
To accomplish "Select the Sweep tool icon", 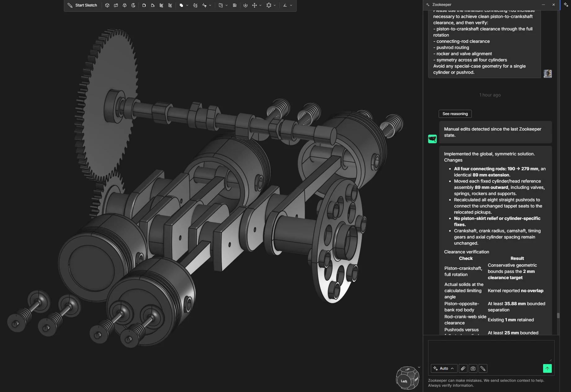I will (x=116, y=5).
